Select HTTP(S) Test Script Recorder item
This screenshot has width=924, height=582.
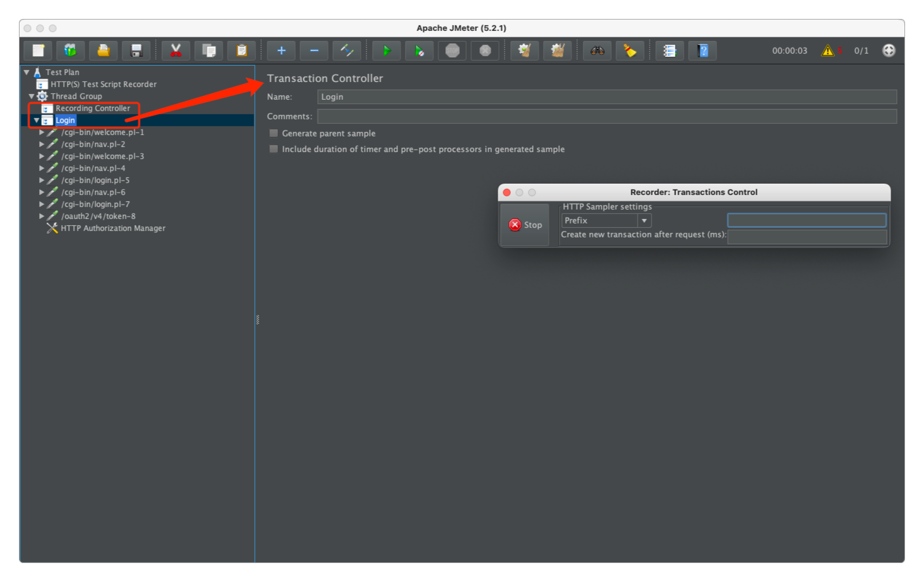coord(103,84)
